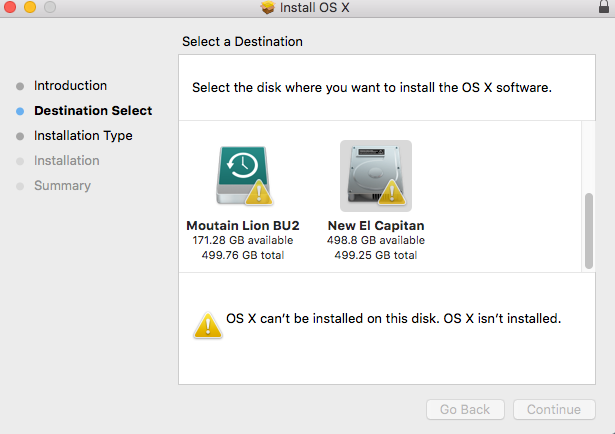Select the Moutain Lion BU2 Time Machine disk icon
Image resolution: width=615 pixels, height=434 pixels.
point(241,173)
